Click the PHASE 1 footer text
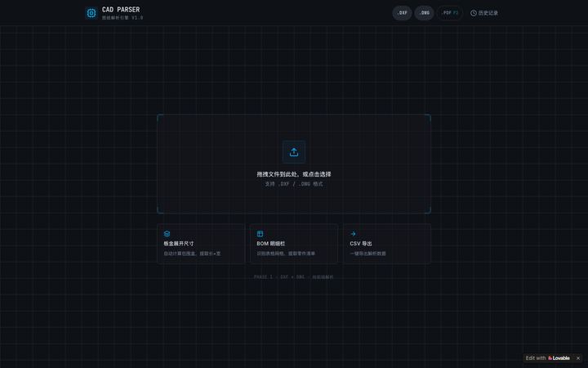588x368 pixels. 294,277
